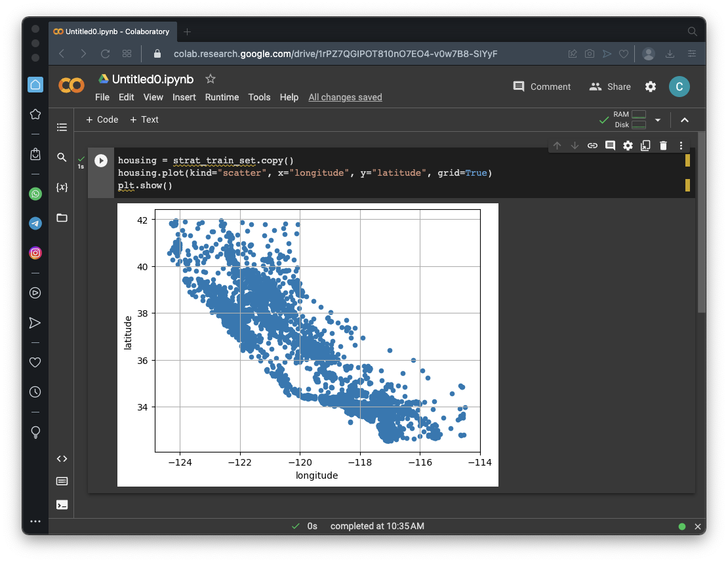Open more cell actions menu

[x=681, y=146]
